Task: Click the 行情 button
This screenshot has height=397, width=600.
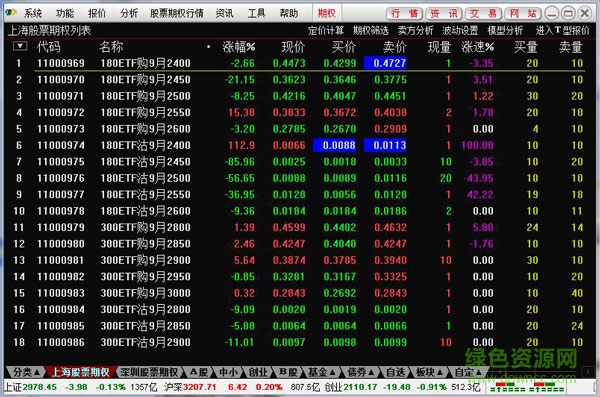Action: click(404, 14)
